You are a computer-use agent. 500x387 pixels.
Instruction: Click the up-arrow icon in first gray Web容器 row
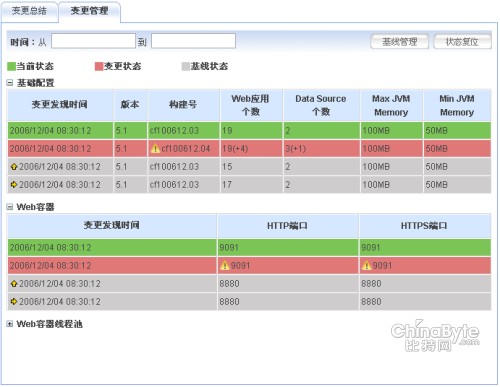14,284
